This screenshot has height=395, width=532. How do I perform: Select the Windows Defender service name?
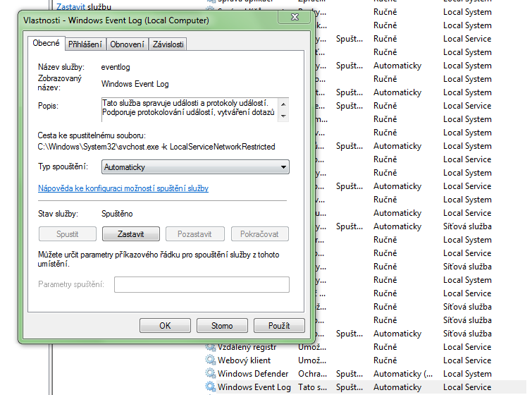[x=253, y=374]
